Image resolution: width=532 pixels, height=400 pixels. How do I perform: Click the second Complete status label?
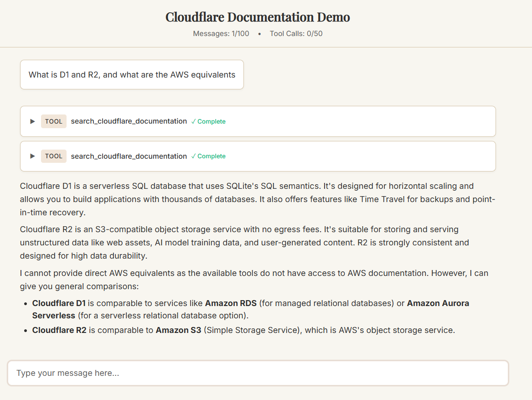[x=208, y=156]
